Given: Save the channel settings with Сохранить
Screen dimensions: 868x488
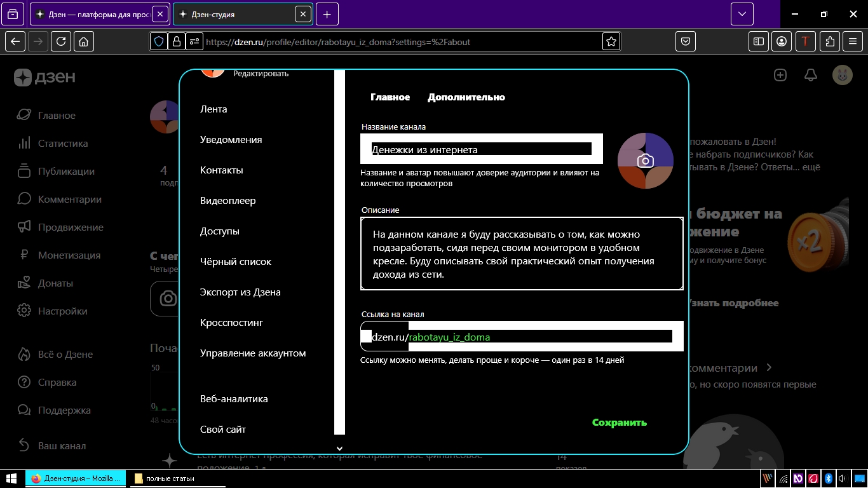Looking at the screenshot, I should (x=620, y=423).
